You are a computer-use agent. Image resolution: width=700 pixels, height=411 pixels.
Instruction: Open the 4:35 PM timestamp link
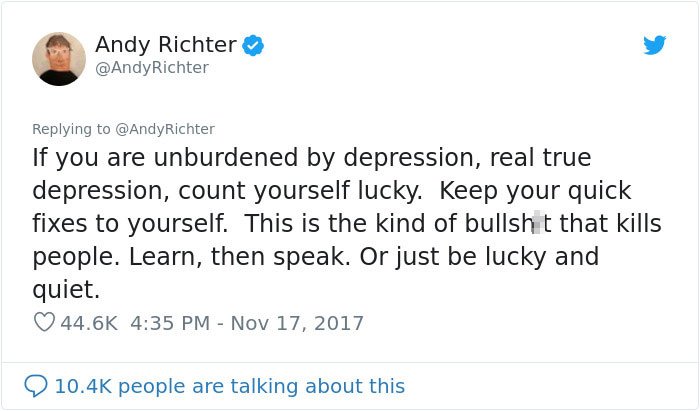pyautogui.click(x=170, y=323)
